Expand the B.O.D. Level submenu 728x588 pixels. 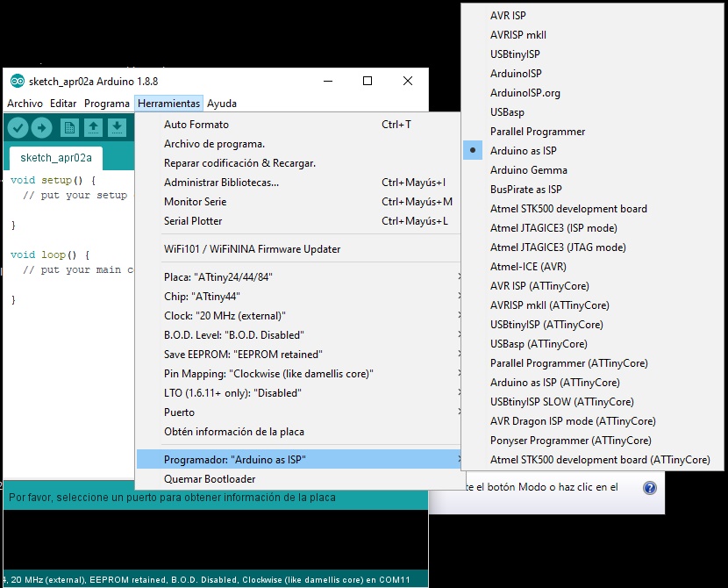(x=298, y=335)
